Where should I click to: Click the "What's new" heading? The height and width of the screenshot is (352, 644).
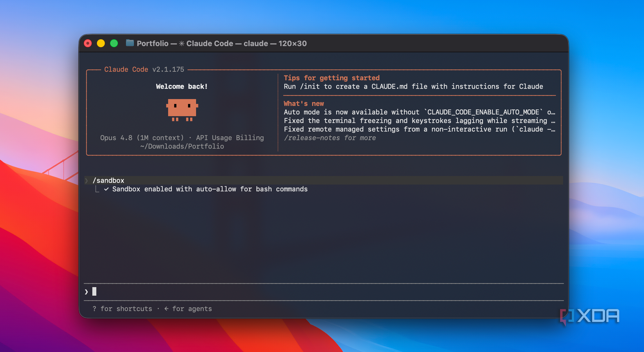(x=304, y=104)
